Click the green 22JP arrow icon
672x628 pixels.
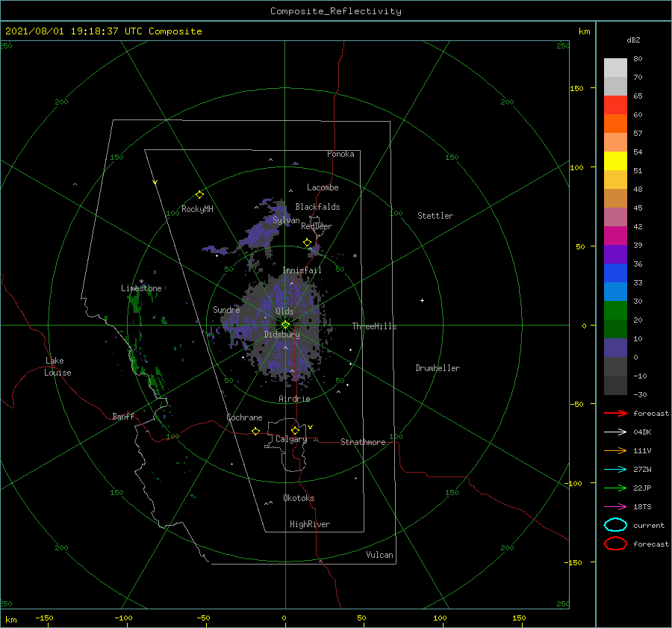(615, 488)
